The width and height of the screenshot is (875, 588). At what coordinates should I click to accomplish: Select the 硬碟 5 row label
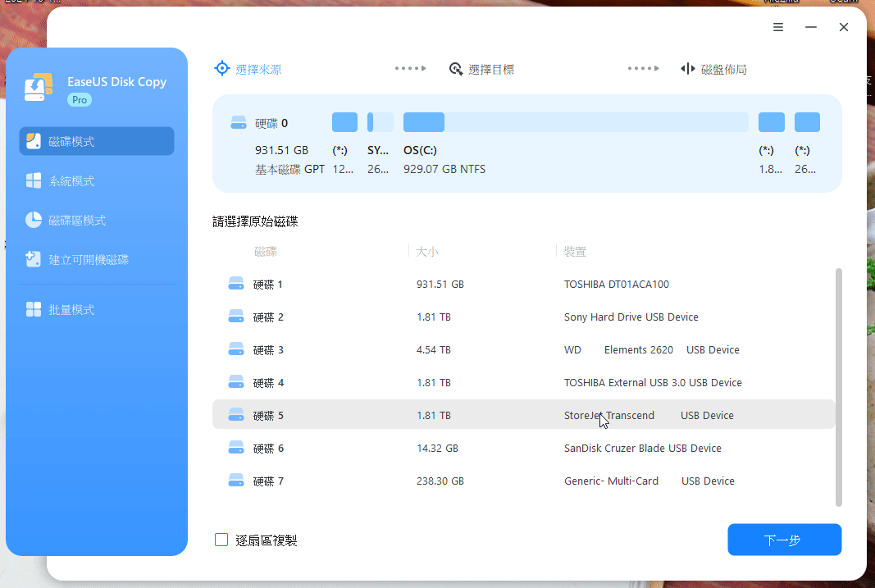point(268,416)
